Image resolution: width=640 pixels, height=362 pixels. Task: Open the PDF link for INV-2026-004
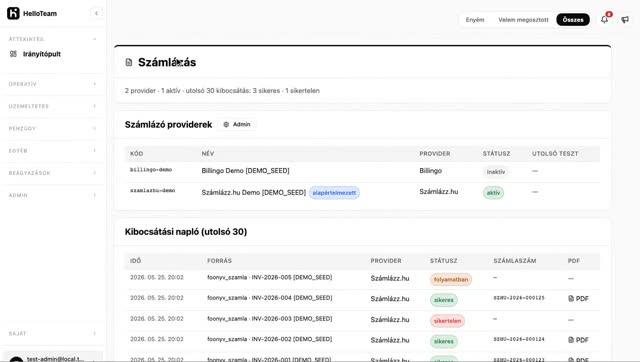578,299
